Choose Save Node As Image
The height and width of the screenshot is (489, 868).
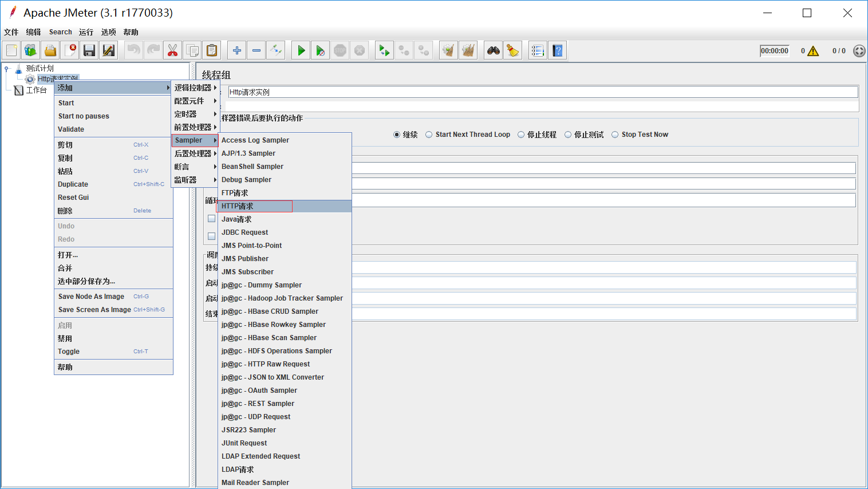click(113, 297)
